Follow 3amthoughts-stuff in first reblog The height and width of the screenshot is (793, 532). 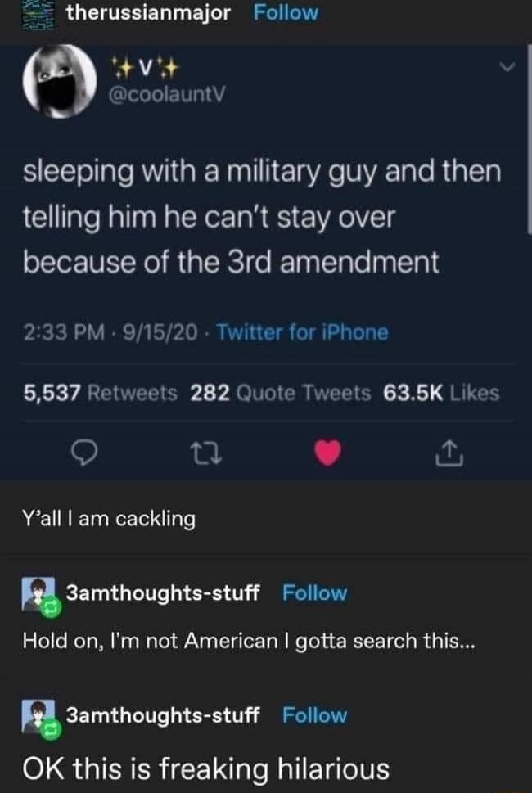click(x=314, y=592)
